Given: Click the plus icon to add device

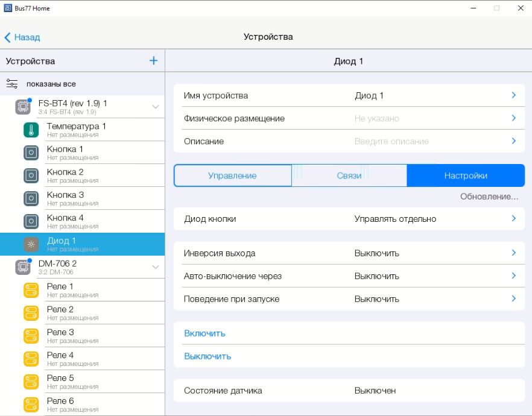Looking at the screenshot, I should (153, 61).
